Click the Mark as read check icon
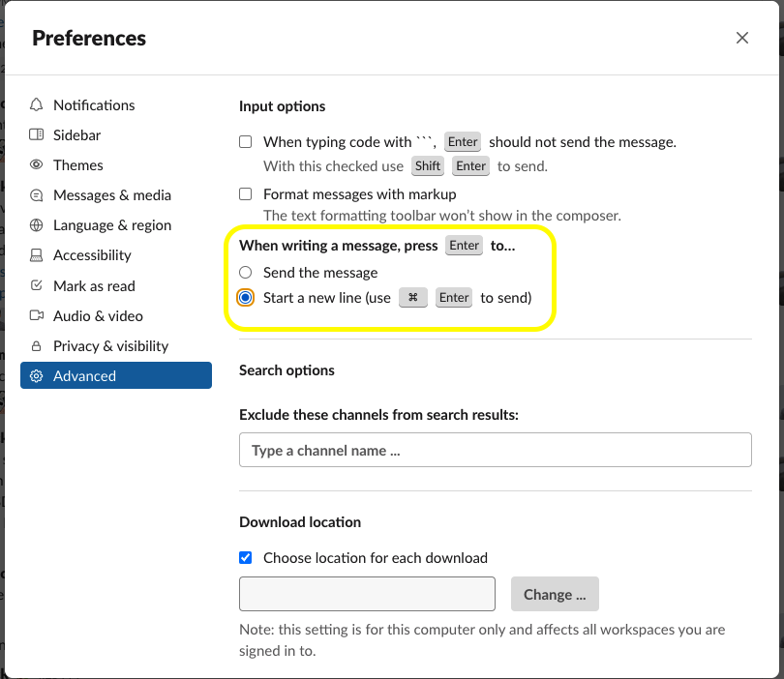Viewport: 784px width, 679px height. (x=37, y=285)
